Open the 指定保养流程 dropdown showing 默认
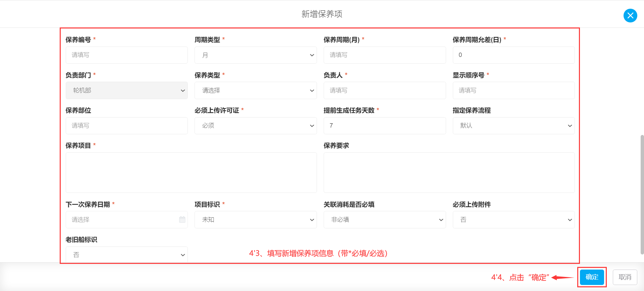This screenshot has height=291, width=644. point(514,126)
